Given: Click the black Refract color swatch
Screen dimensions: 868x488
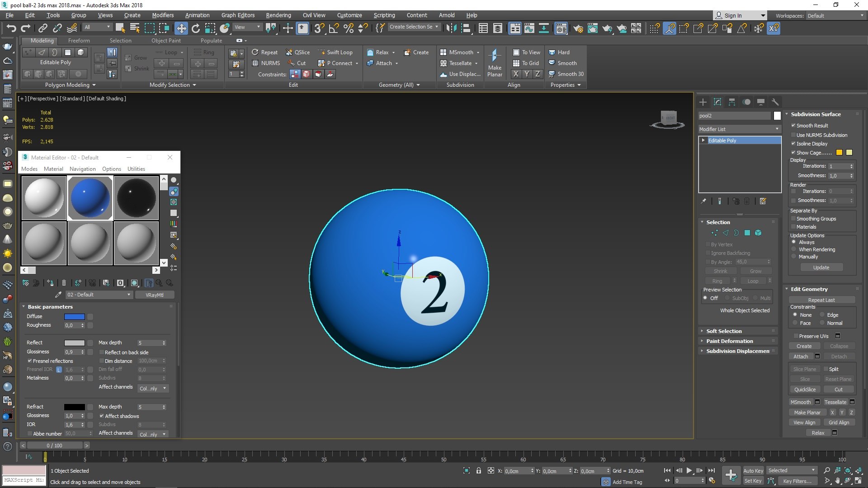Looking at the screenshot, I should (x=74, y=407).
